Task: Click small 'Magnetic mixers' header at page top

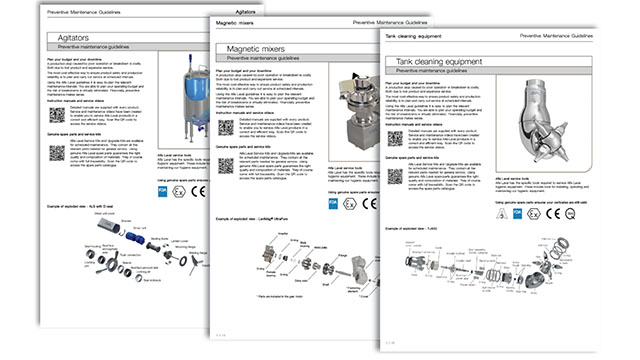Action: pos(234,23)
